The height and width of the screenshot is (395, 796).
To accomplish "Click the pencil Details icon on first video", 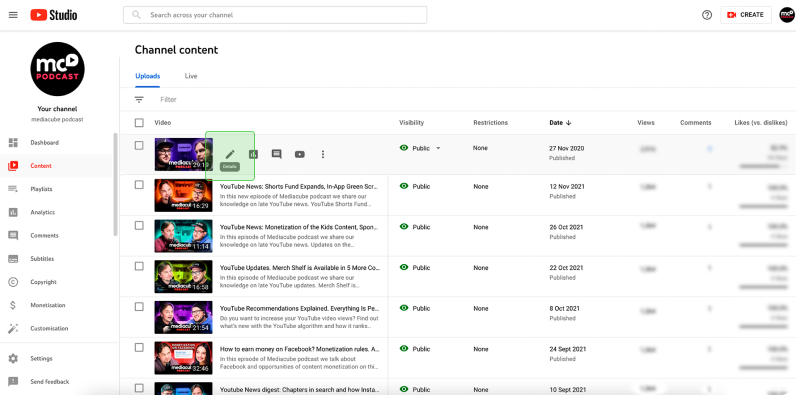I will [230, 154].
